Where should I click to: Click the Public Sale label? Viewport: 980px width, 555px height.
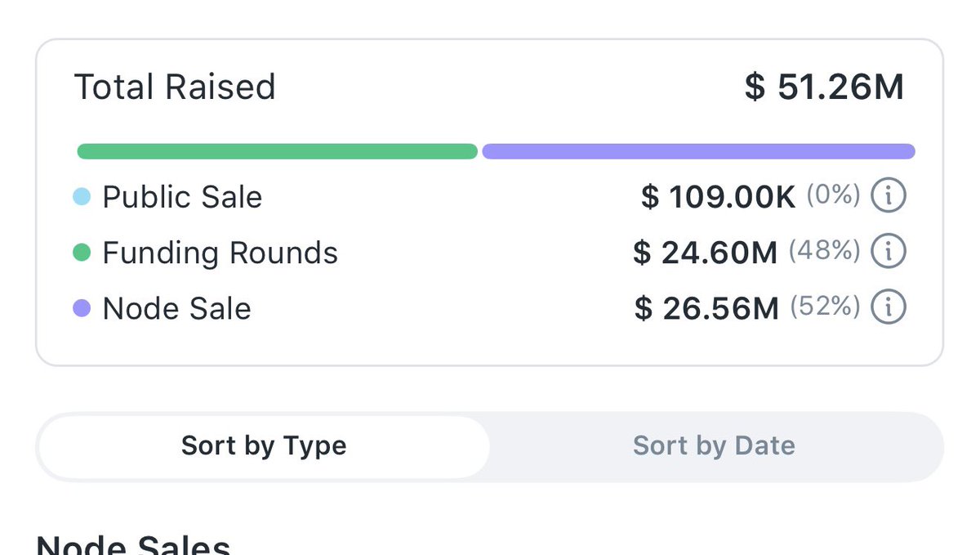182,197
